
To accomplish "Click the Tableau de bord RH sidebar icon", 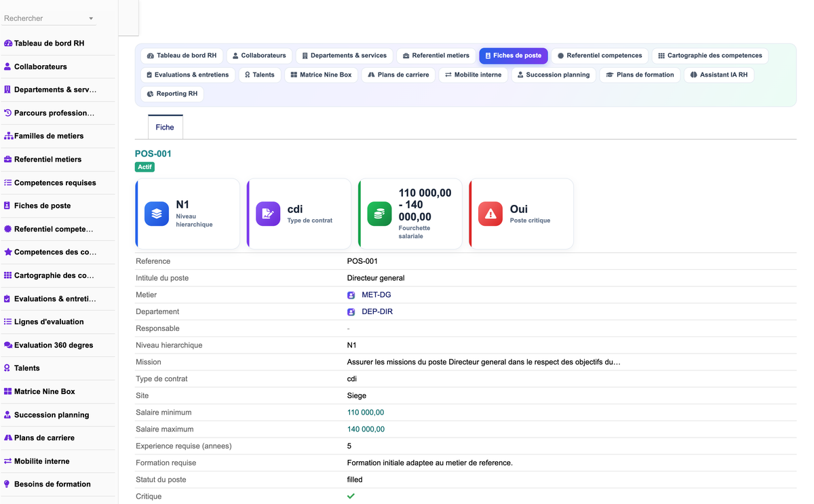I will pos(8,43).
